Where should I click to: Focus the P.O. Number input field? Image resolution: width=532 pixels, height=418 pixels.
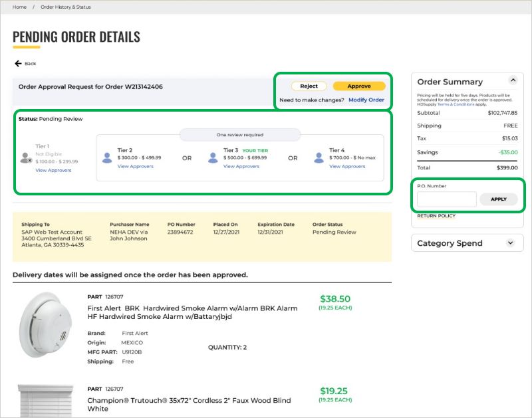446,199
